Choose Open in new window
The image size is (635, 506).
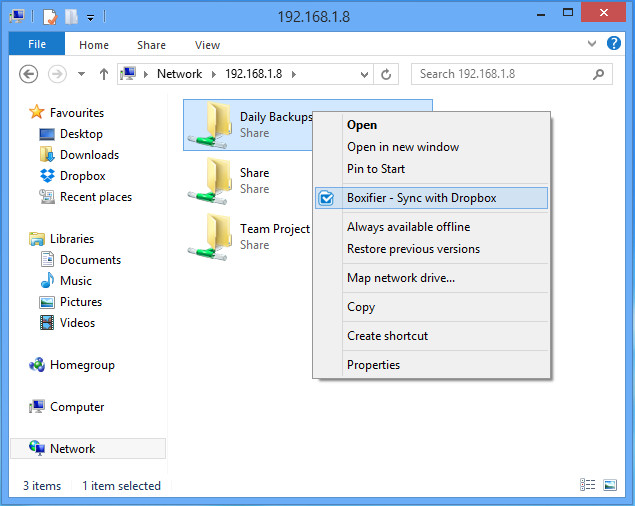click(431, 147)
